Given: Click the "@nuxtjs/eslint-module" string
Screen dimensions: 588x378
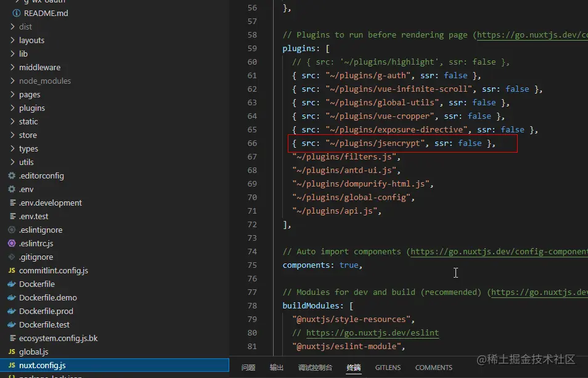Looking at the screenshot, I should point(346,346).
